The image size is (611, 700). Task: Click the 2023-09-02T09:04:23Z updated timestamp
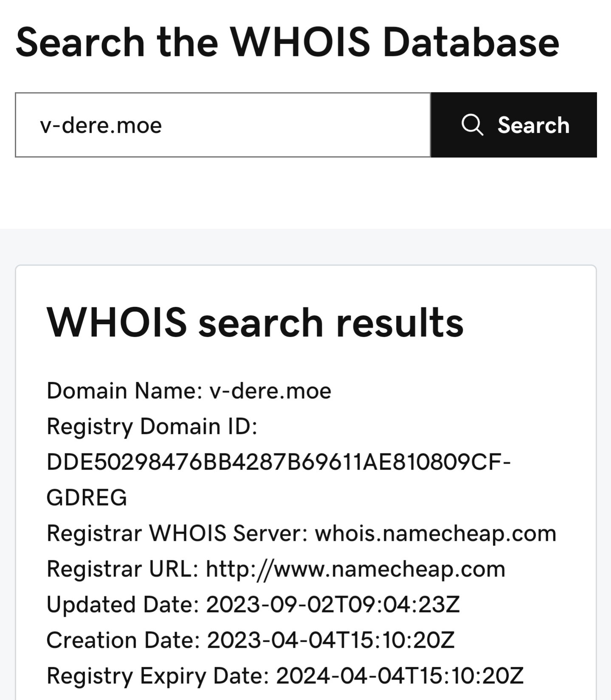pyautogui.click(x=333, y=604)
